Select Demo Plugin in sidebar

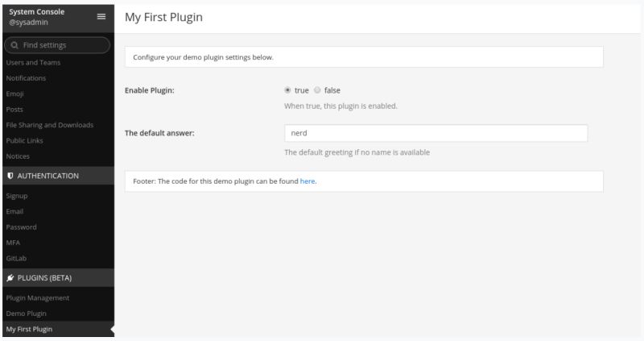coord(27,313)
